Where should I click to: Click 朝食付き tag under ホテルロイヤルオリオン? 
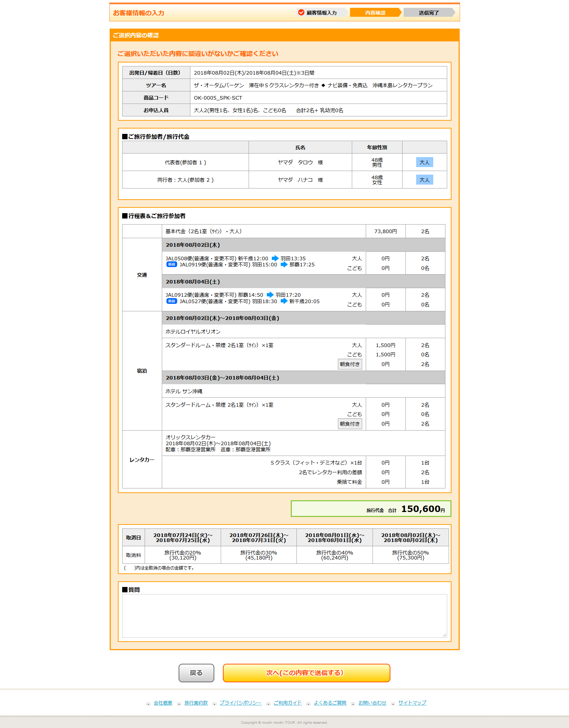pyautogui.click(x=350, y=364)
